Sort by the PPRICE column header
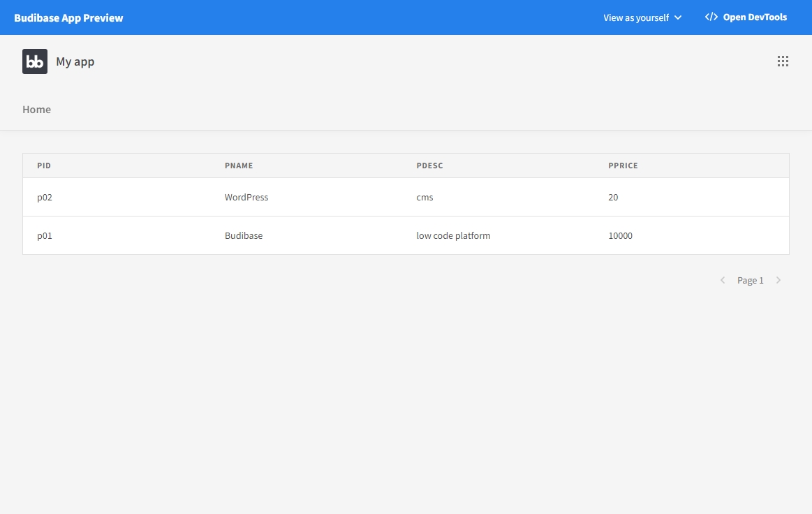The width and height of the screenshot is (812, 514). click(x=623, y=166)
